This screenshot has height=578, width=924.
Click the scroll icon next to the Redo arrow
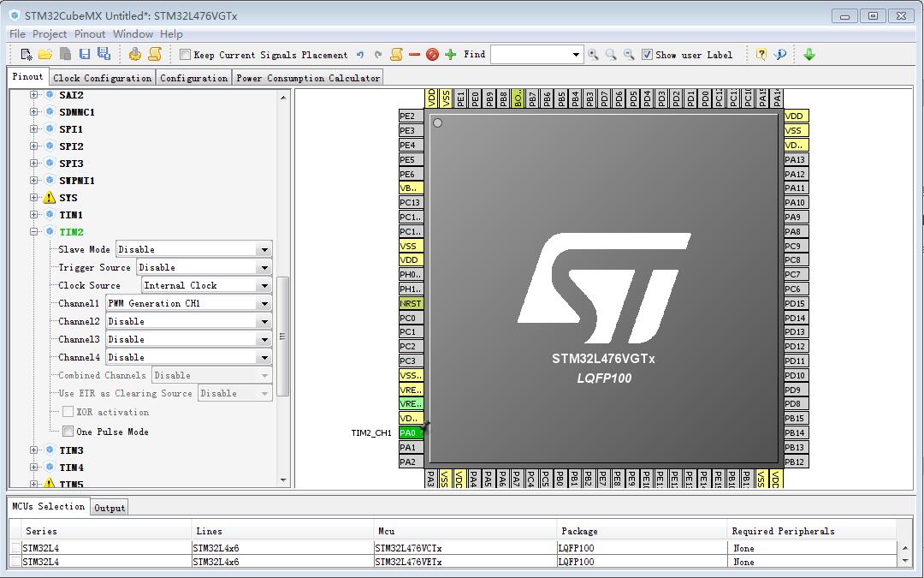pos(397,55)
